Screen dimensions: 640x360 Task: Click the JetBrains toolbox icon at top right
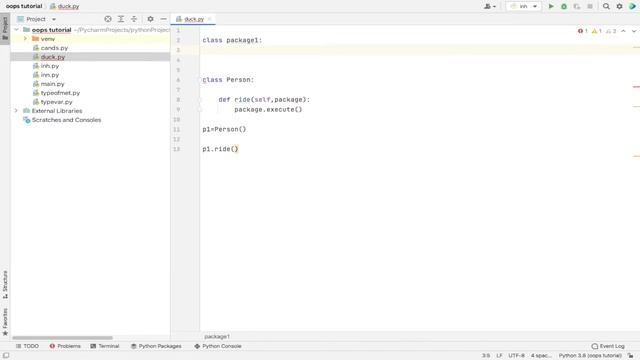[633, 7]
